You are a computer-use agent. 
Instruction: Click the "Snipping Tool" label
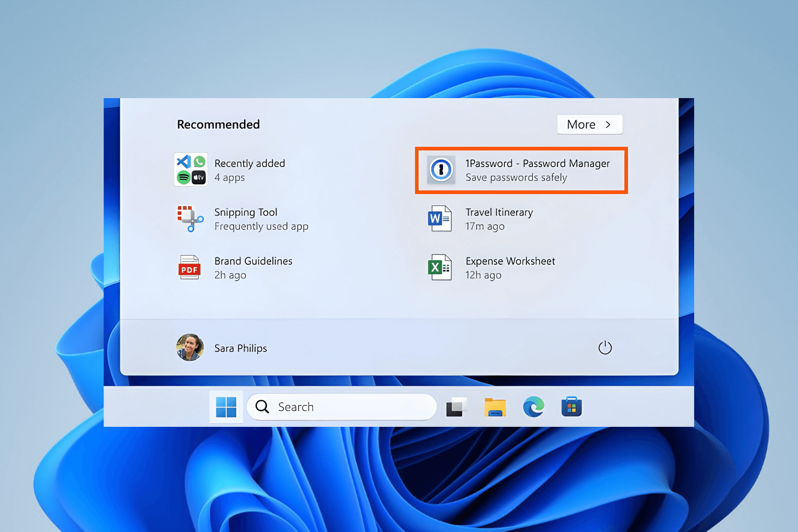(246, 212)
